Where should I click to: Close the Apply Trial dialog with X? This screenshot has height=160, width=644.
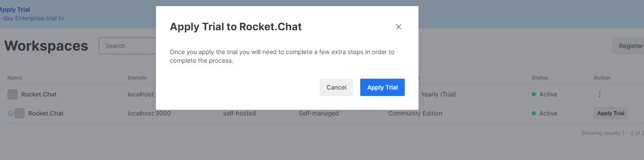pos(399,27)
